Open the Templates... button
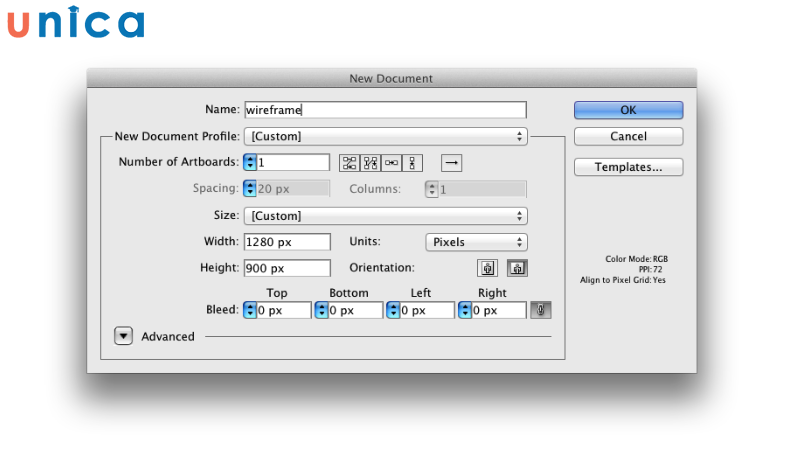The width and height of the screenshot is (800, 450). 628,167
